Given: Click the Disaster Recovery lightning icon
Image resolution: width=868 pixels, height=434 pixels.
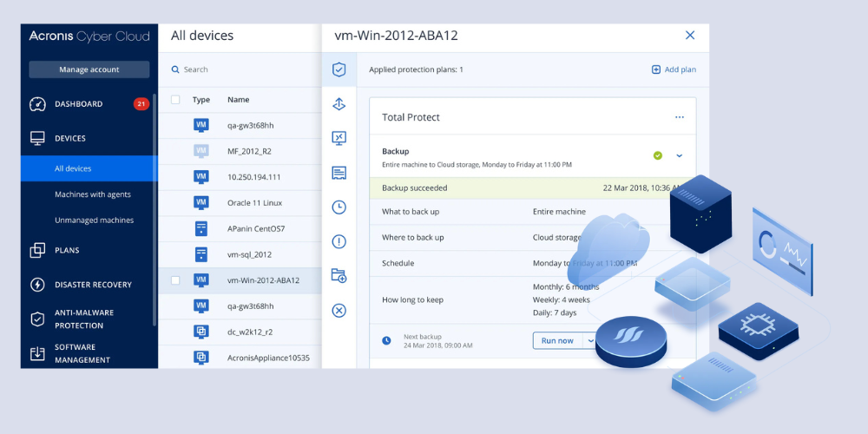Looking at the screenshot, I should [x=37, y=285].
